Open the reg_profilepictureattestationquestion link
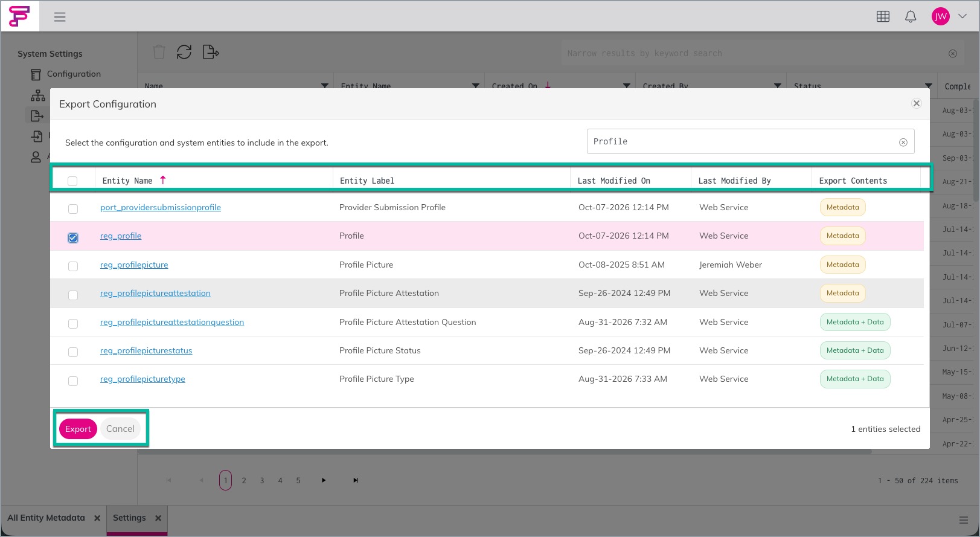This screenshot has height=537, width=980. 172,322
